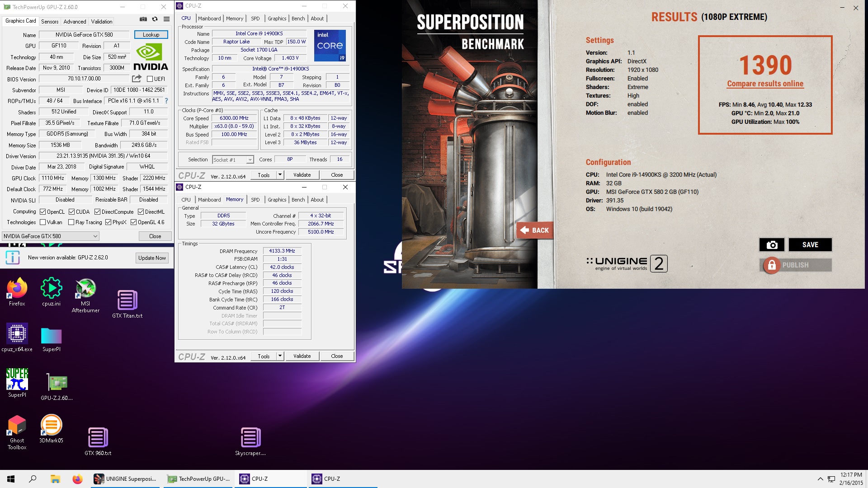The width and height of the screenshot is (868, 488).
Task: Open the Firefox desktop shortcut
Action: (17, 292)
